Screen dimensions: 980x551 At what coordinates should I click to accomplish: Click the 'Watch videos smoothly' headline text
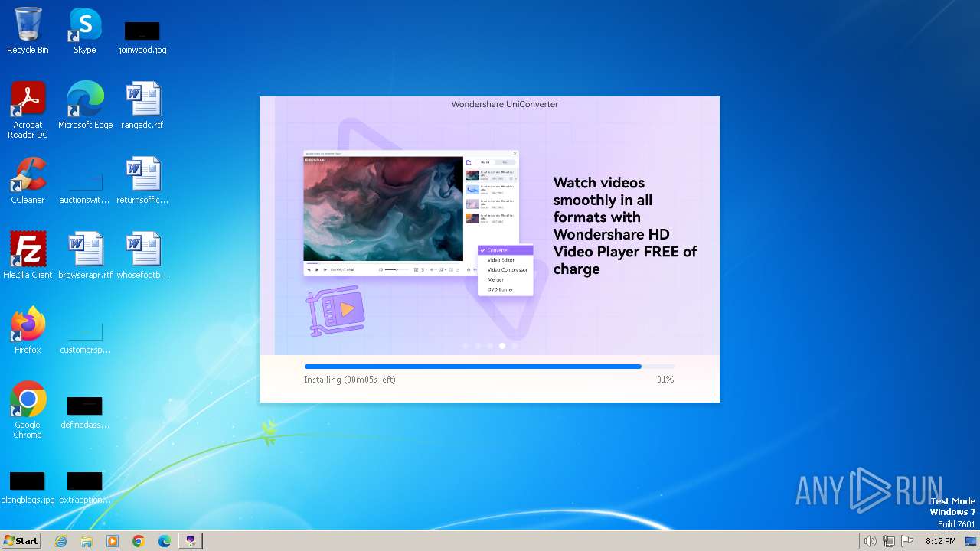(625, 226)
